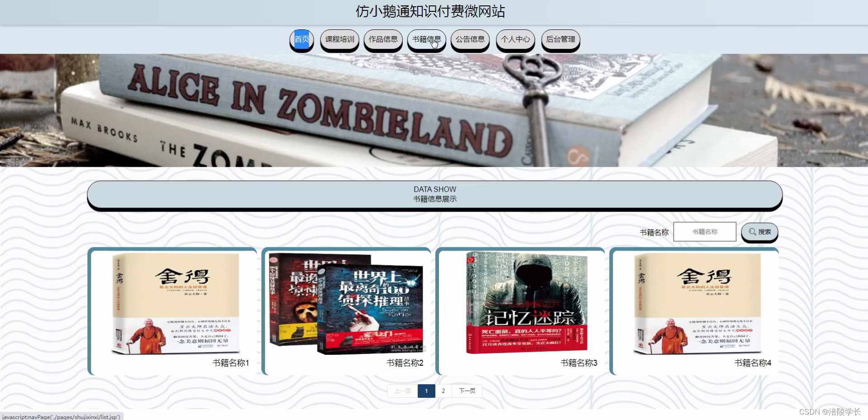The width and height of the screenshot is (868, 420).
Task: Click the 书籍名称3 title text
Action: [579, 363]
